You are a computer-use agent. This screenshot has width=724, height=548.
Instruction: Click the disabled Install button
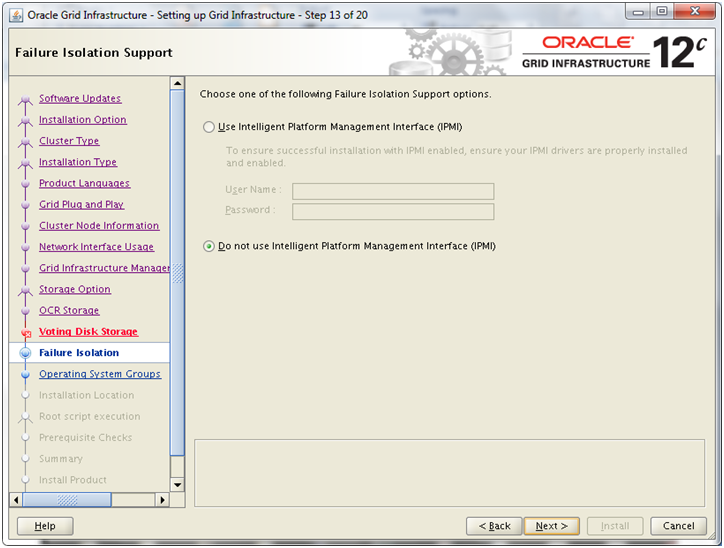pyautogui.click(x=615, y=526)
